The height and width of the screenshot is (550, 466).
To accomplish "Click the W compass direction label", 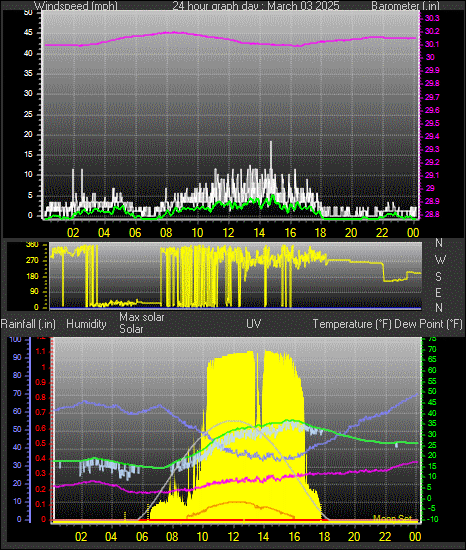I will [x=440, y=260].
